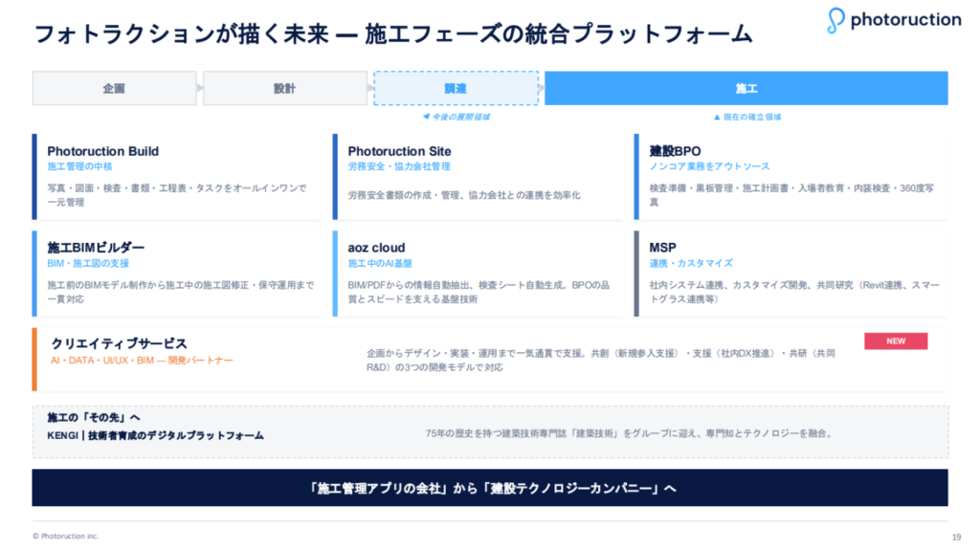Click 施工中のAI基盤 subtitle
The width and height of the screenshot is (980, 551).
click(x=380, y=263)
